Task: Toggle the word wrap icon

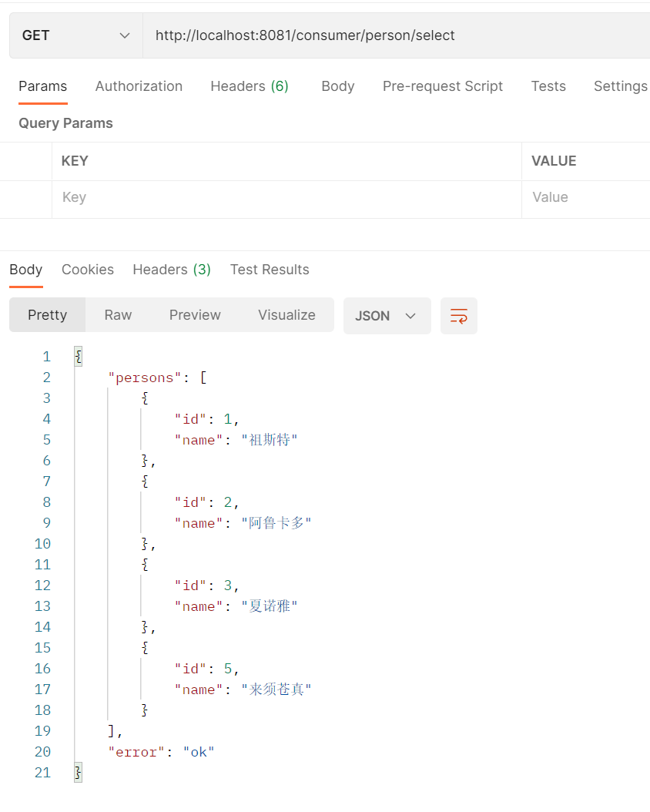Action: (x=458, y=315)
